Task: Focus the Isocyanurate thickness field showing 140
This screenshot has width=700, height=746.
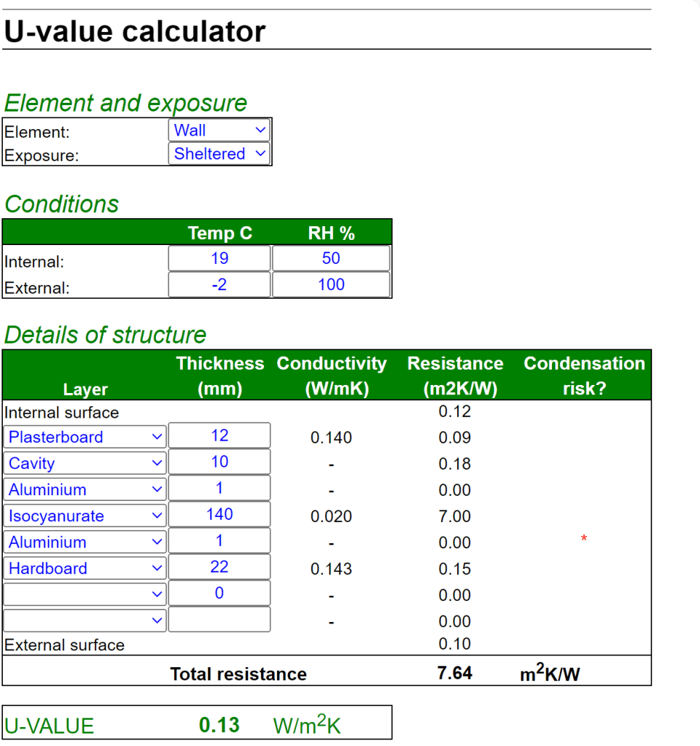Action: click(x=219, y=514)
